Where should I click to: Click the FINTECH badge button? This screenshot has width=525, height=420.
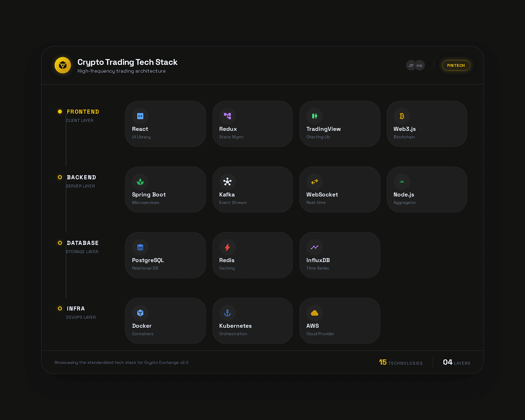pyautogui.click(x=456, y=65)
